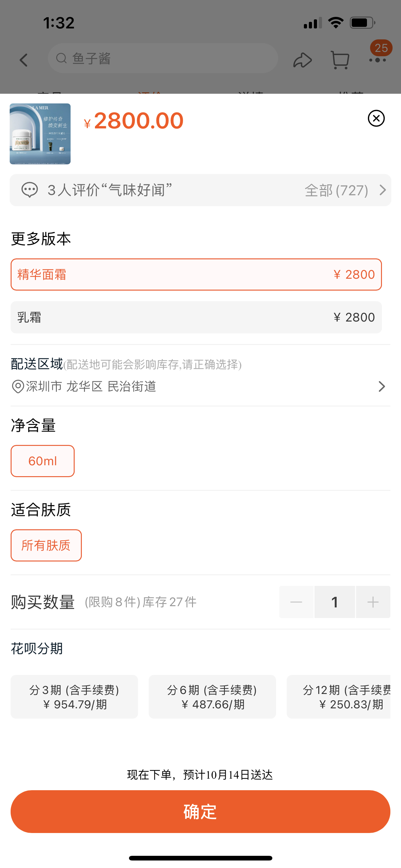Expand delivery area selection chevron

[381, 387]
